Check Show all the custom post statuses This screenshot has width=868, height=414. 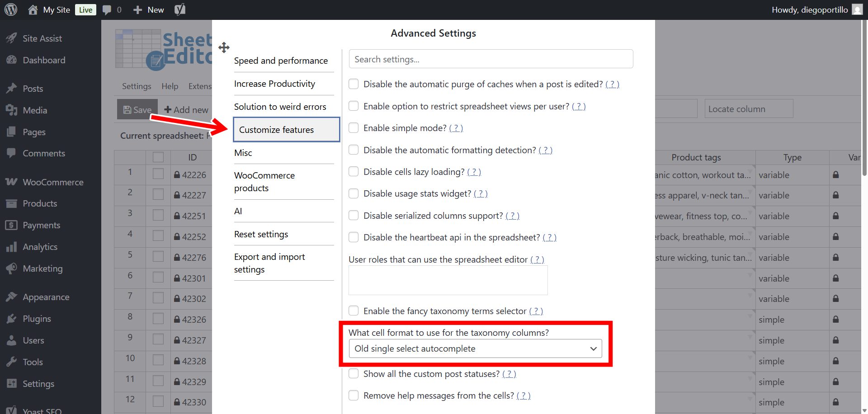coord(354,374)
